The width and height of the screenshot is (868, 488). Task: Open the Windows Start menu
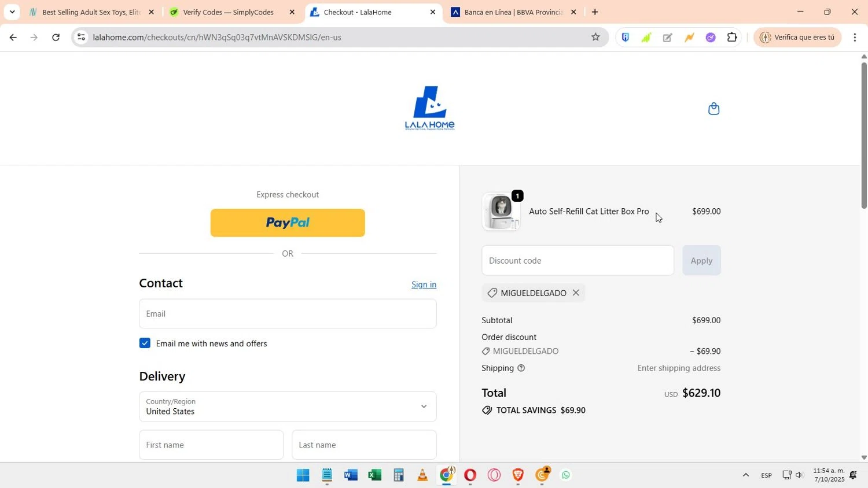click(303, 475)
